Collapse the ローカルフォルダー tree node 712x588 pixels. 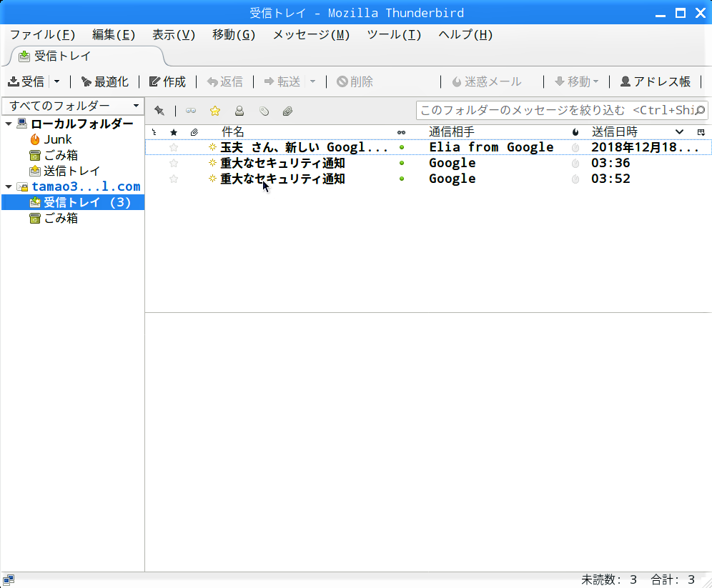(9, 124)
